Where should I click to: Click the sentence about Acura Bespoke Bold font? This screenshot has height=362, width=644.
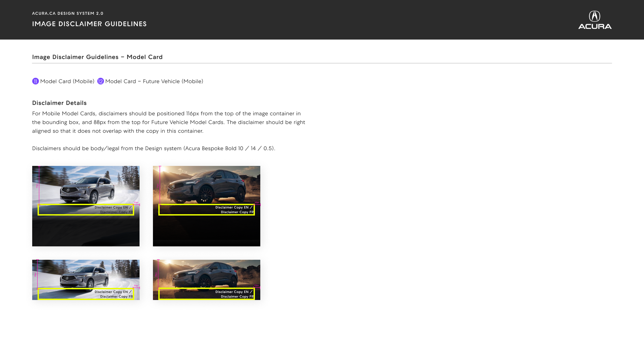[154, 148]
